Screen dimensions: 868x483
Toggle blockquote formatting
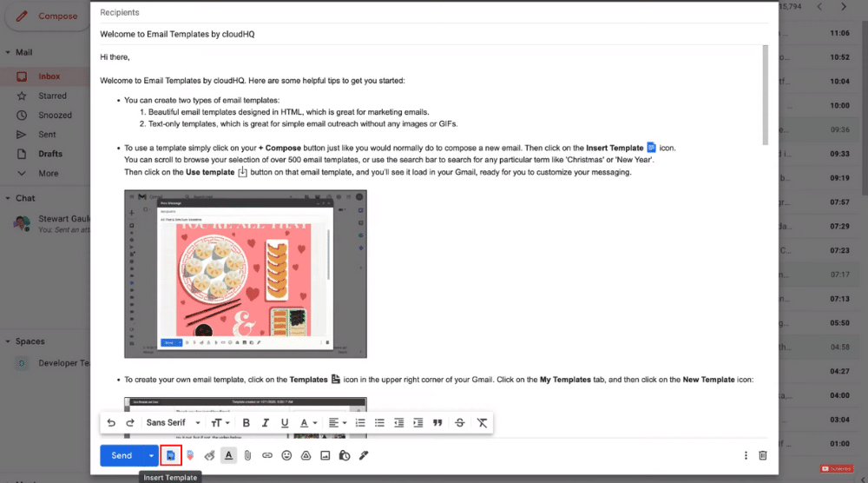pos(437,422)
